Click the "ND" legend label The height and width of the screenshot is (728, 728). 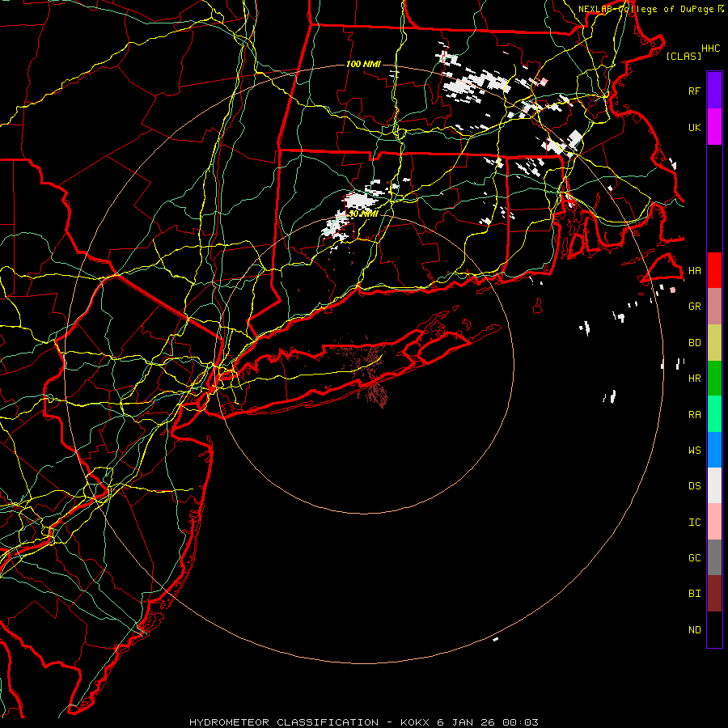tap(694, 630)
